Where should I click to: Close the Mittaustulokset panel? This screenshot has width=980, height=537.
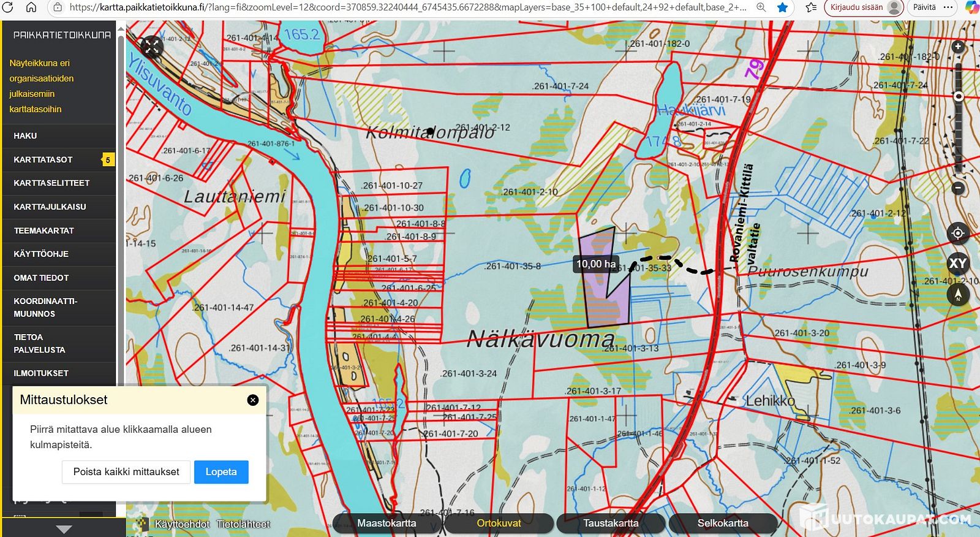pyautogui.click(x=252, y=400)
